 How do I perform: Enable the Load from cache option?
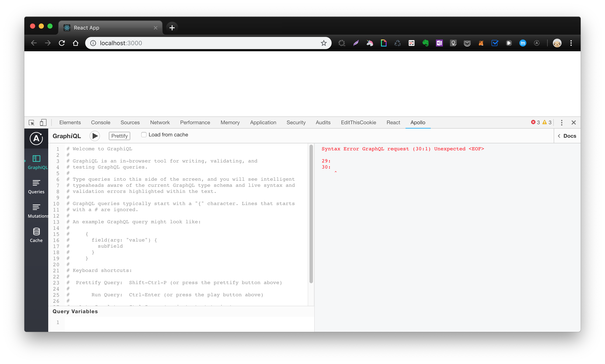click(x=144, y=134)
